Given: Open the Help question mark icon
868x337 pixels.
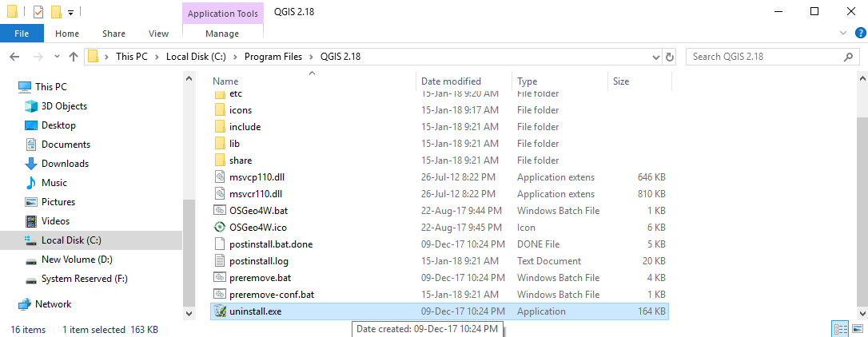Looking at the screenshot, I should 860,34.
